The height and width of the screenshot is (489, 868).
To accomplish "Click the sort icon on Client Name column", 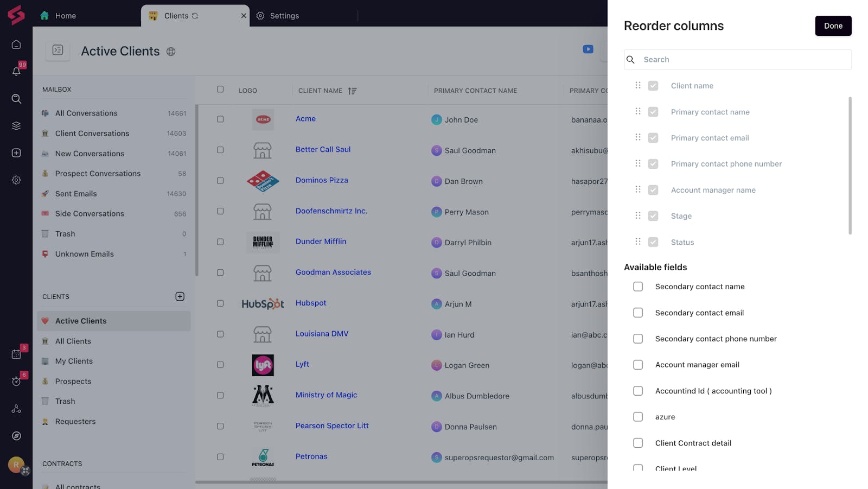I will 352,91.
